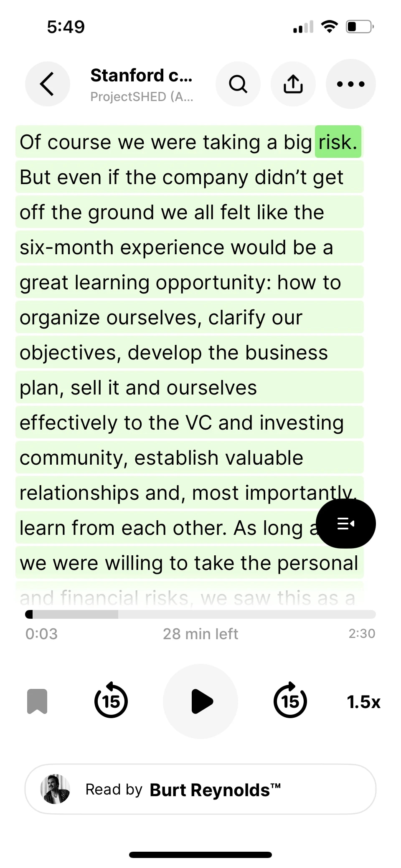Tap the "ProjectSHED (A..." subtitle
This screenshot has height=868, width=401.
[142, 96]
